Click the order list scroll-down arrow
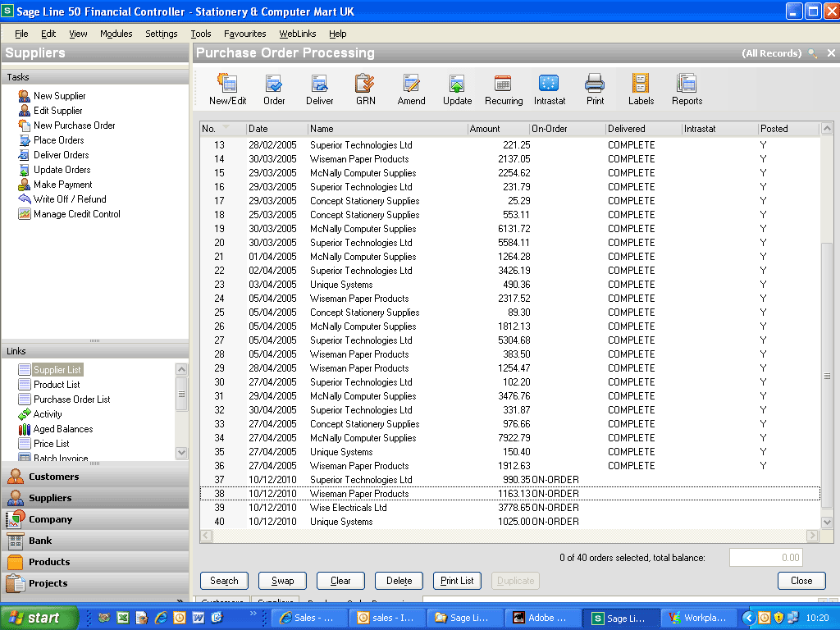This screenshot has height=630, width=840. point(827,522)
